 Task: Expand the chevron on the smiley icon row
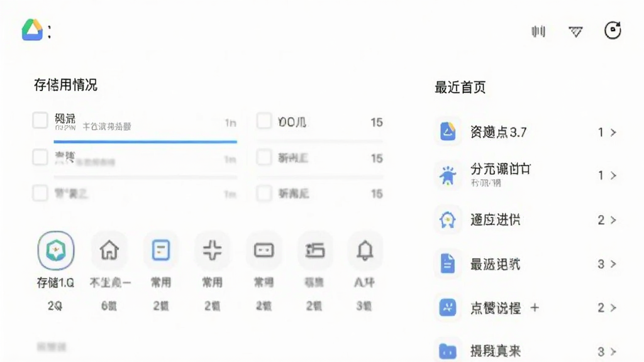coord(613,308)
